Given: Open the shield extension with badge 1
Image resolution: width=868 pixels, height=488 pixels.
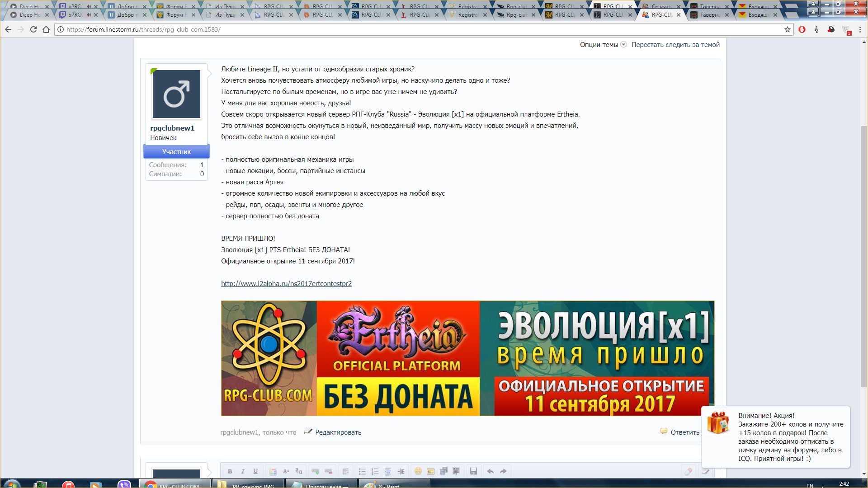Looking at the screenshot, I should coord(846,30).
